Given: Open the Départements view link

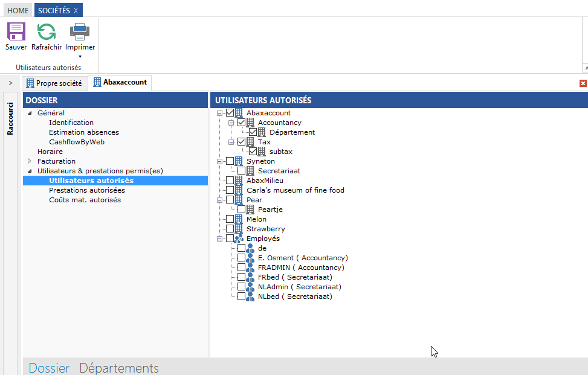Looking at the screenshot, I should point(119,368).
